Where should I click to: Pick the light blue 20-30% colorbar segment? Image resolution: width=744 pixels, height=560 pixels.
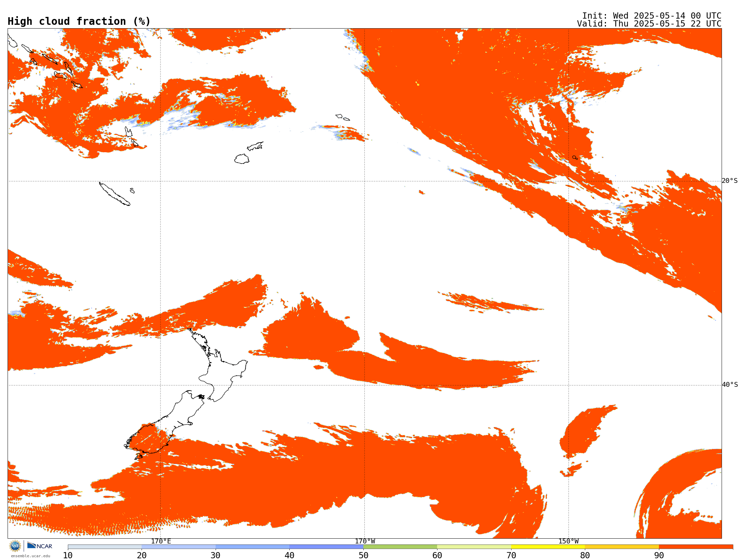tap(178, 547)
